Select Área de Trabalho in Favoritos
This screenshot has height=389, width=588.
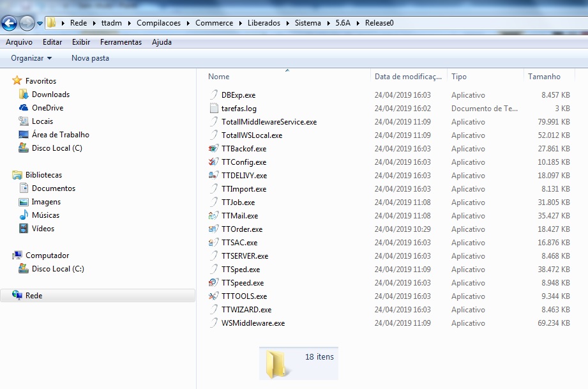tap(61, 135)
